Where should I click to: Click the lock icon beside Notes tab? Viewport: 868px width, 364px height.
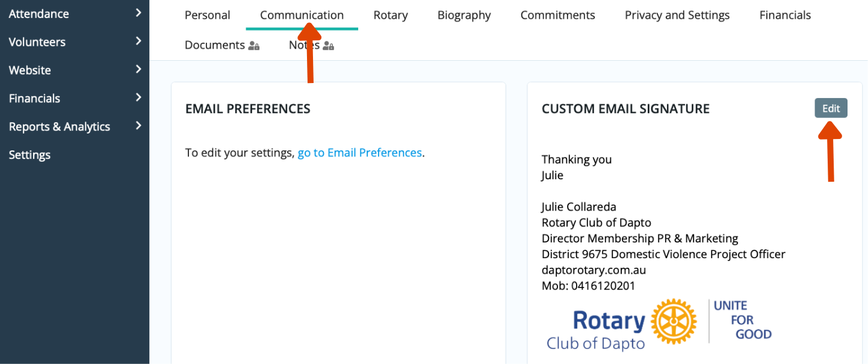(328, 46)
